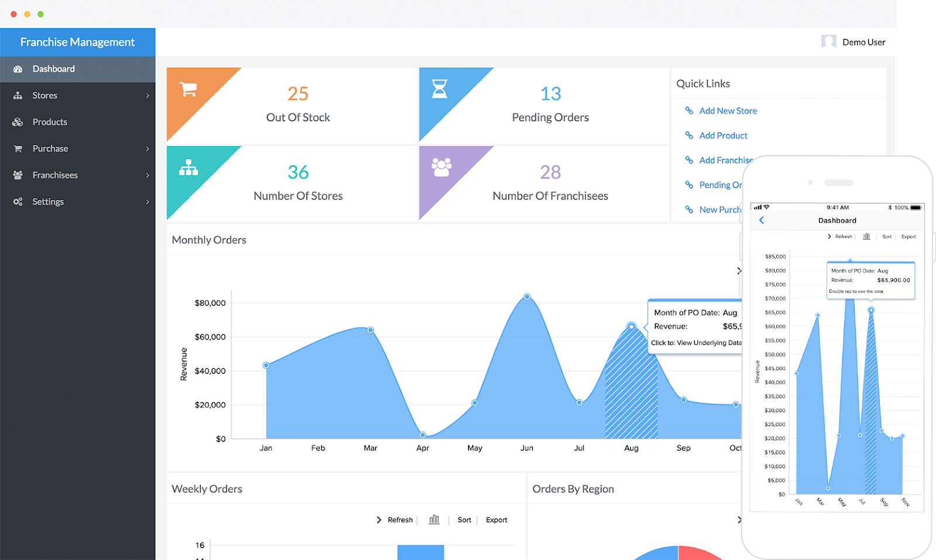Image resolution: width=936 pixels, height=560 pixels.
Task: Open the Products menu item
Action: click(78, 122)
